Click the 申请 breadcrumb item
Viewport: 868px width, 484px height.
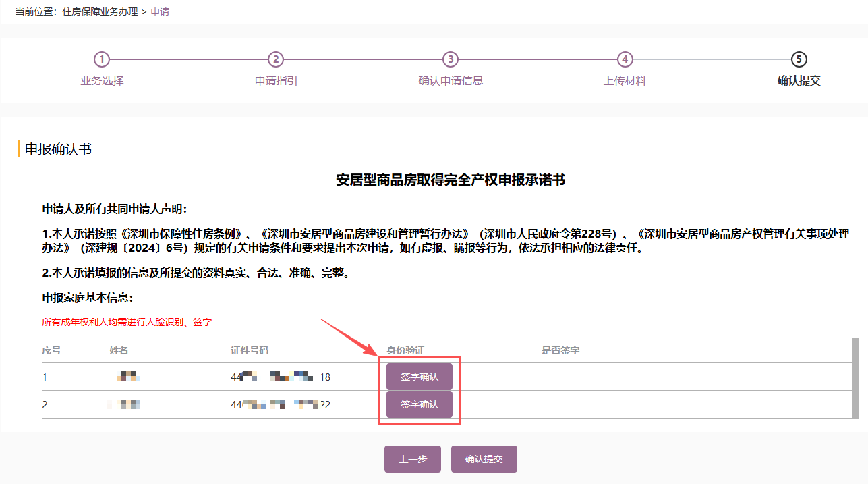160,12
